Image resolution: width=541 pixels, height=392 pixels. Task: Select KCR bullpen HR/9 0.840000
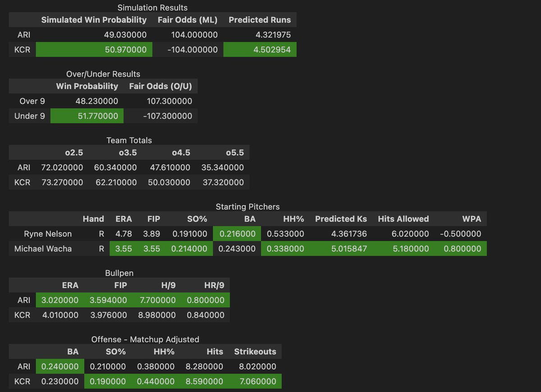click(206, 315)
